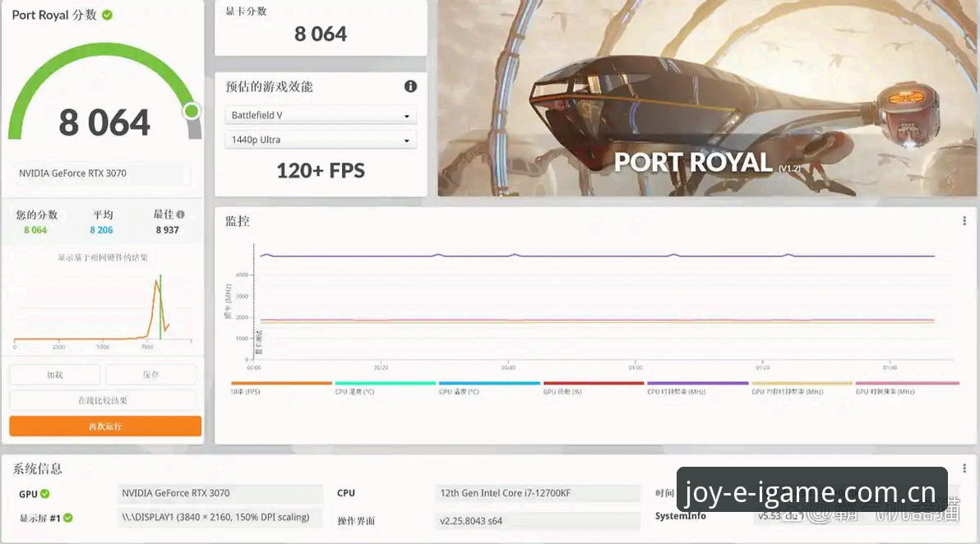This screenshot has width=980, height=544.
Task: Click the Port Royal banner image
Action: click(708, 98)
